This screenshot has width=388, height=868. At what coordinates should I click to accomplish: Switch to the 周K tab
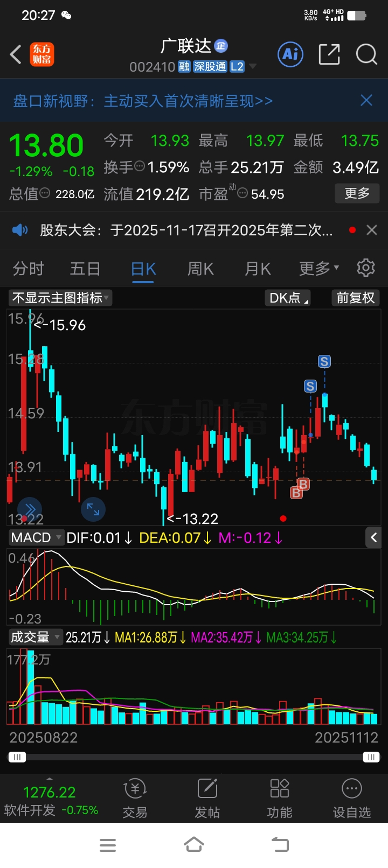(x=200, y=268)
